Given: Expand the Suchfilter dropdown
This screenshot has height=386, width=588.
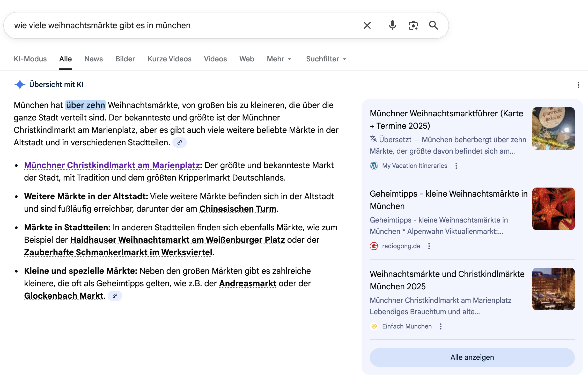Looking at the screenshot, I should pyautogui.click(x=326, y=59).
